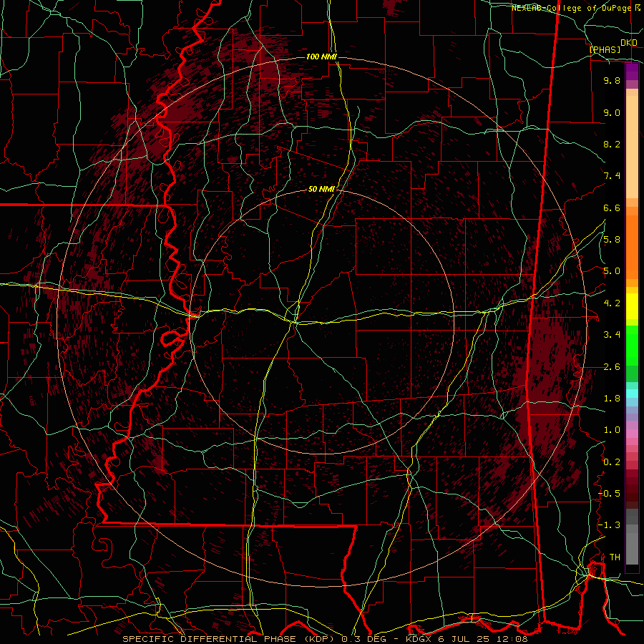
Task: Click the 9.8 value on color scale
Action: [612, 80]
